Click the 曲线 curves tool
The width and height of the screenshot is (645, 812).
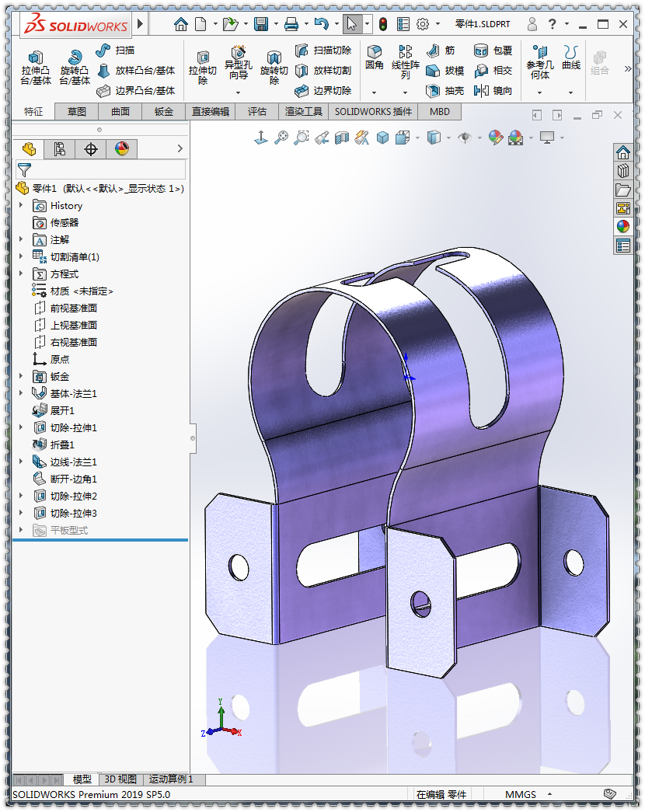[571, 58]
